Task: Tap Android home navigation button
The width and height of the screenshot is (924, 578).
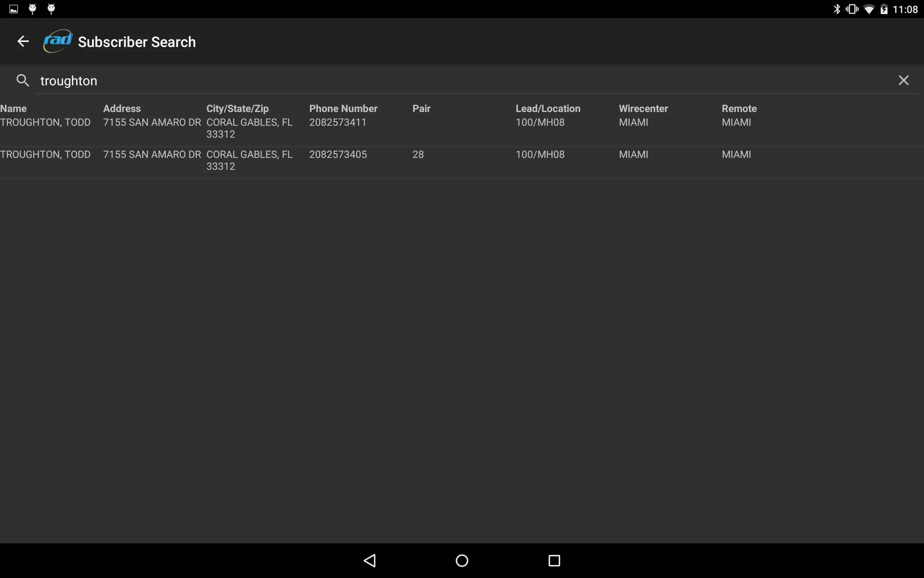Action: (x=462, y=560)
